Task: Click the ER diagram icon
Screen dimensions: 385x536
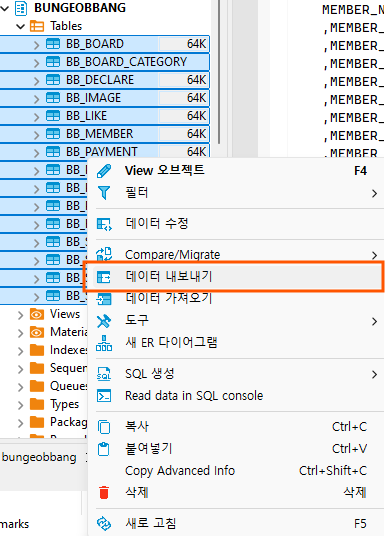Action: (104, 343)
